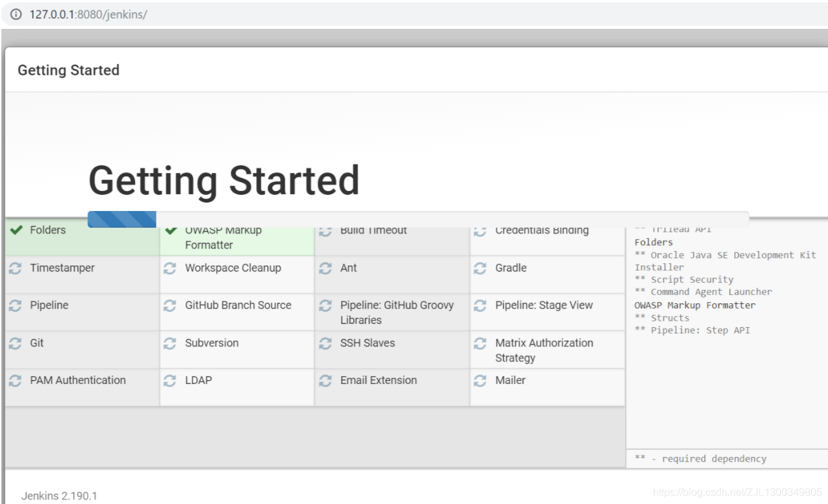Click the site info icon in address bar
This screenshot has width=828, height=504.
16,14
